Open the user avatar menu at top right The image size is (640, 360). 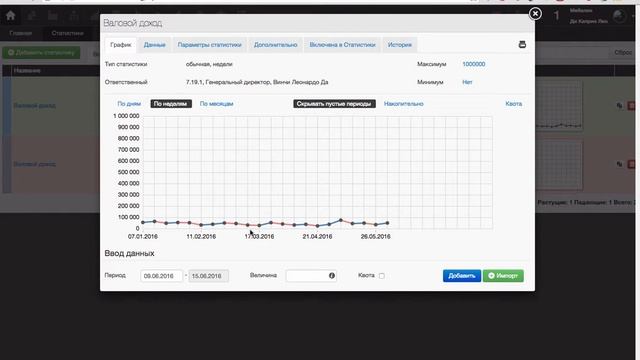(x=619, y=16)
